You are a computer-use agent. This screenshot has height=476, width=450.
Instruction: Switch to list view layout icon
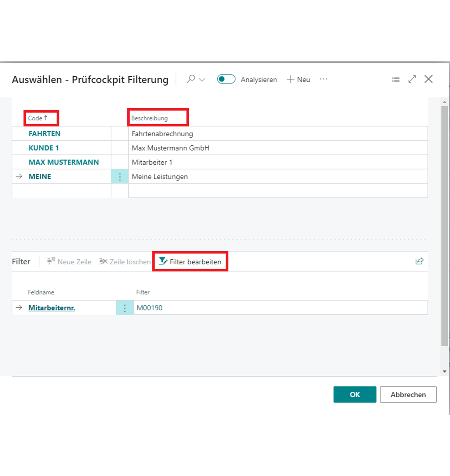(x=396, y=79)
